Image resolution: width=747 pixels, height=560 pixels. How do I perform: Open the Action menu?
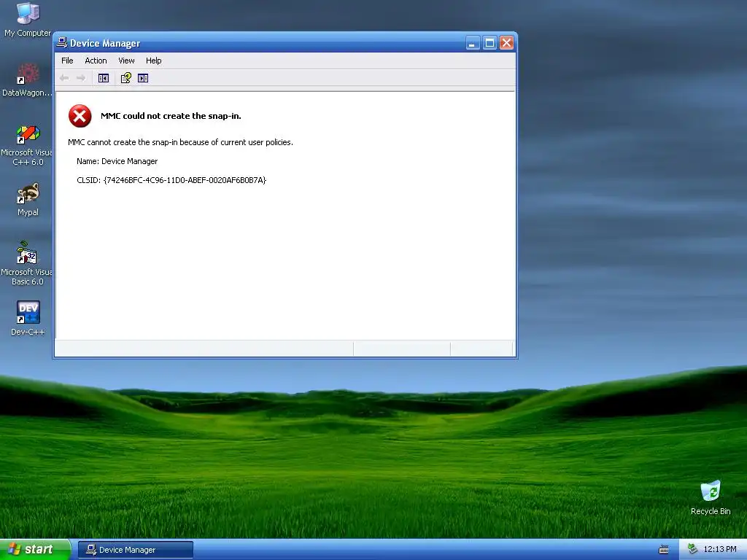(96, 61)
